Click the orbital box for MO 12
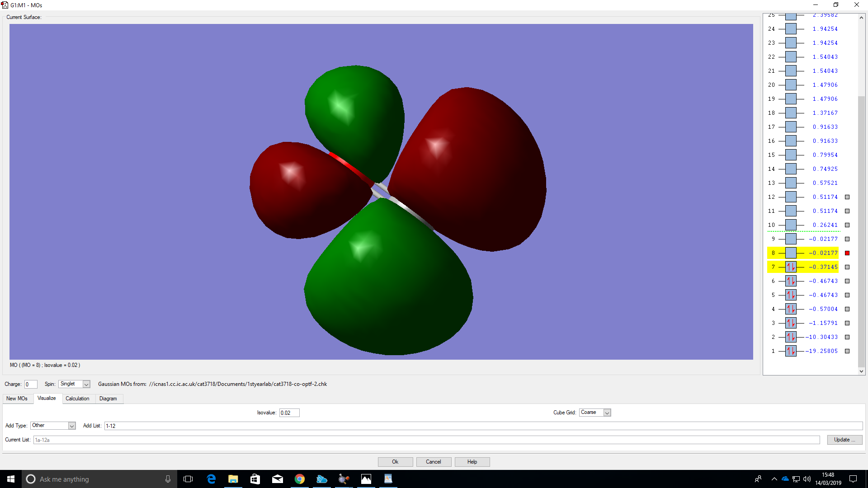 point(791,197)
